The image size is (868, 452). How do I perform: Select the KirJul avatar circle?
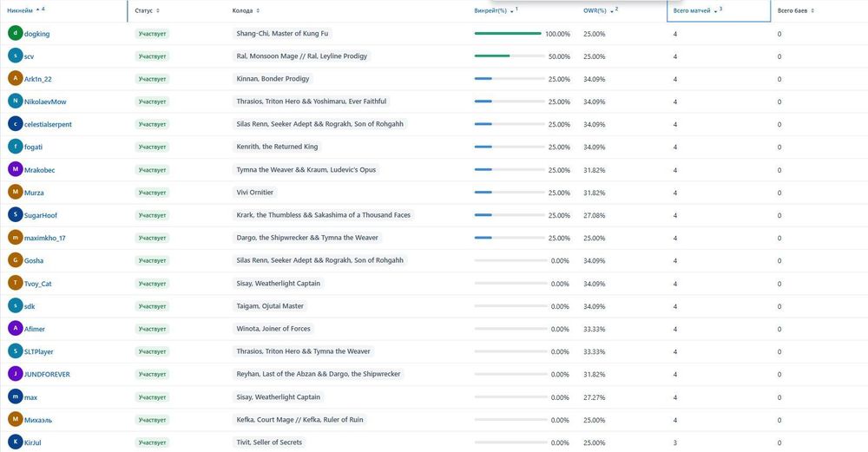15,442
